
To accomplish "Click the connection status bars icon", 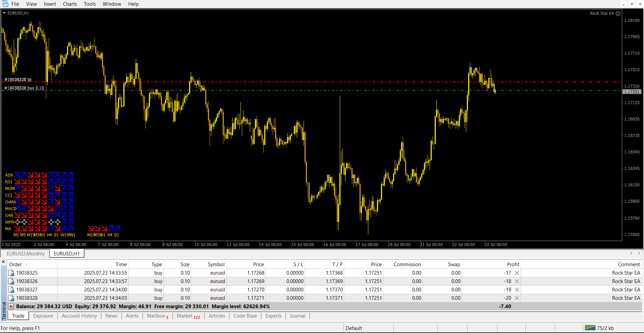I will coord(590,328).
